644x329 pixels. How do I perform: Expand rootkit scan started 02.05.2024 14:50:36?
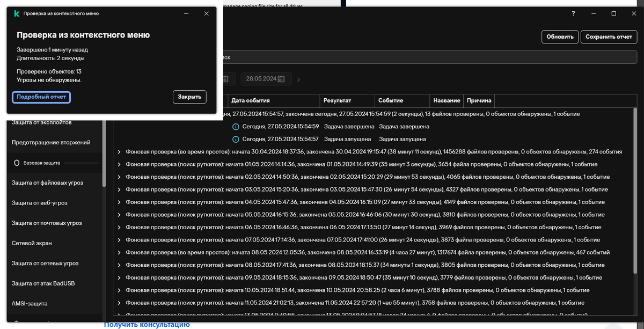point(119,177)
